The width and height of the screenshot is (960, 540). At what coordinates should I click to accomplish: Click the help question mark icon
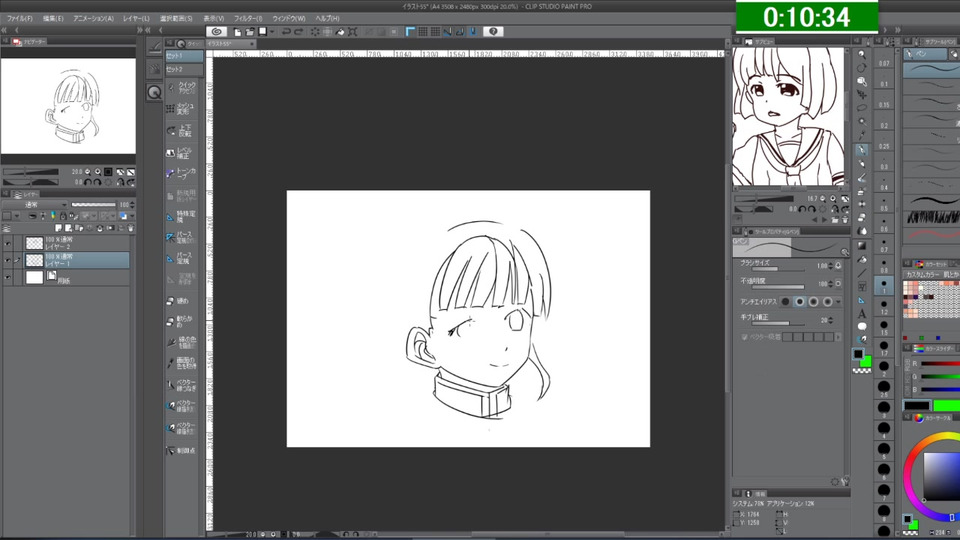tap(493, 32)
